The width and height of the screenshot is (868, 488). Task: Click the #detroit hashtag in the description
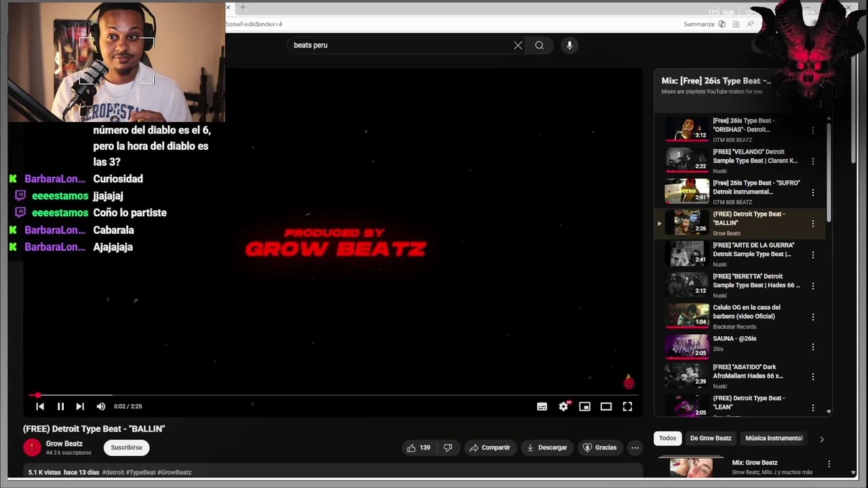[115, 472]
